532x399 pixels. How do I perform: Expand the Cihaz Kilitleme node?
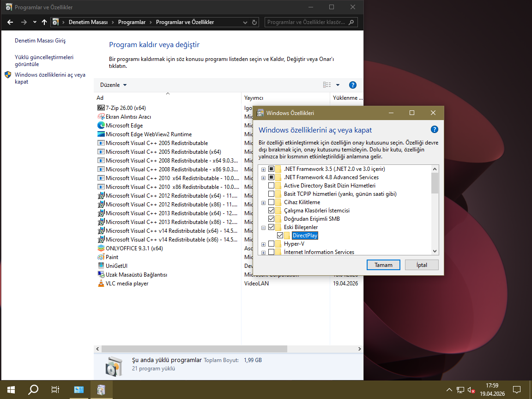(263, 203)
